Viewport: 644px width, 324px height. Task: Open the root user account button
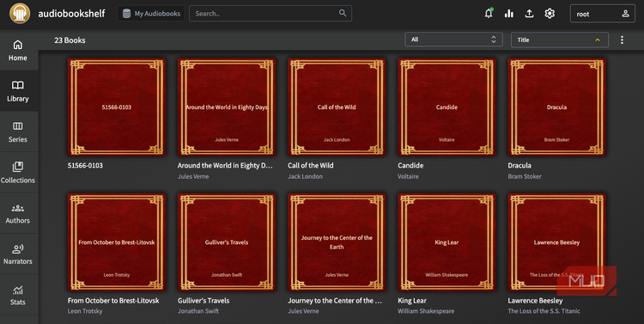point(603,14)
